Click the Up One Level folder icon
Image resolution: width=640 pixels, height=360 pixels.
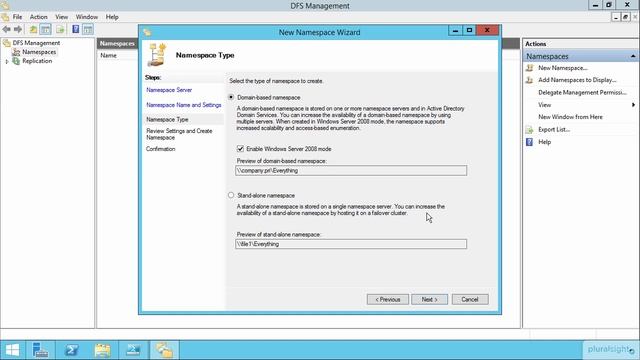pos(33,29)
